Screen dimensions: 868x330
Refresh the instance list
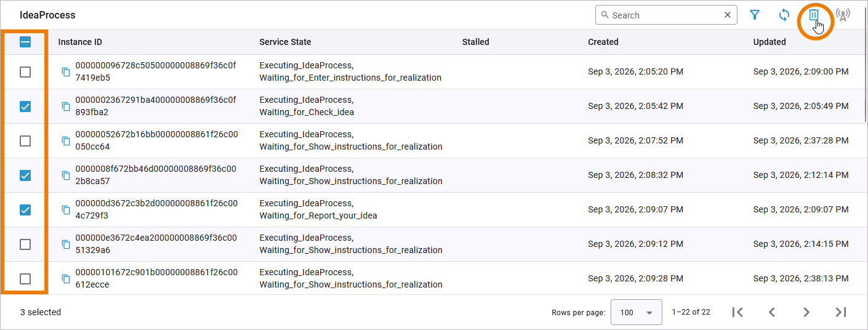(784, 15)
